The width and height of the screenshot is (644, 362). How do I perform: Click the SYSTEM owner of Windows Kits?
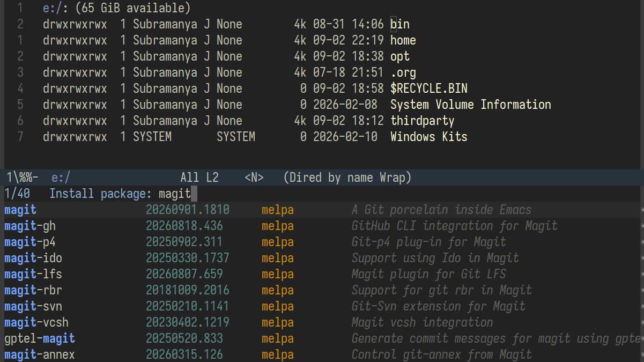coord(152,137)
